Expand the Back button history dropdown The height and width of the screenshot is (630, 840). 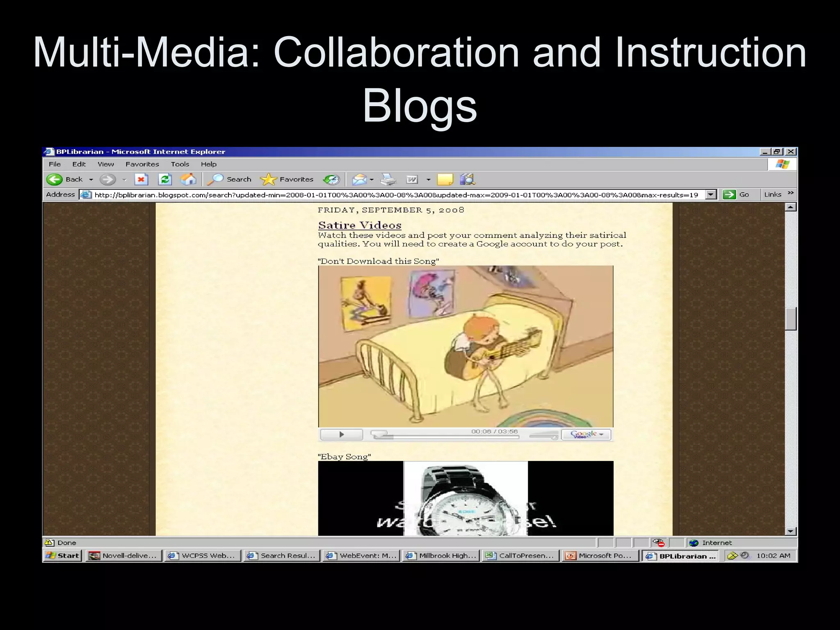pyautogui.click(x=91, y=180)
